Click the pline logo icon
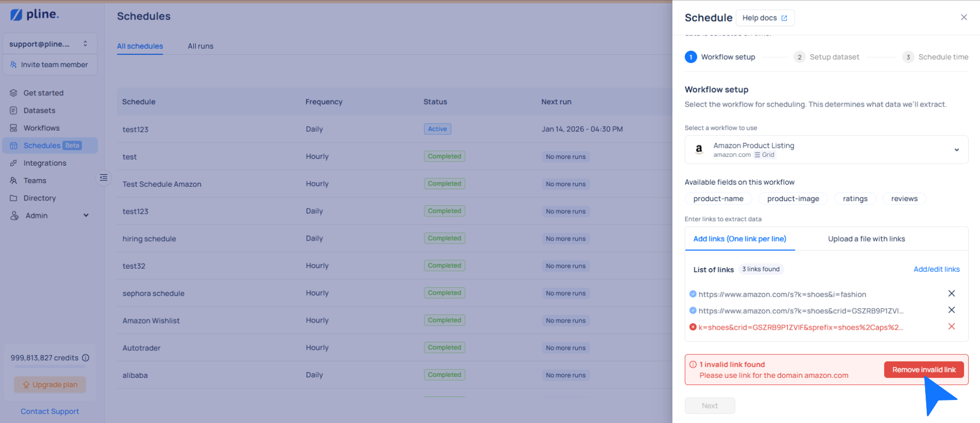The height and width of the screenshot is (423, 980). coord(16,15)
